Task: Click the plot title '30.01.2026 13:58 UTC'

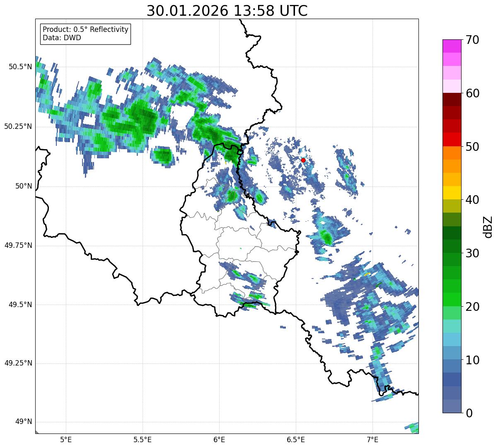Action: 227,11
